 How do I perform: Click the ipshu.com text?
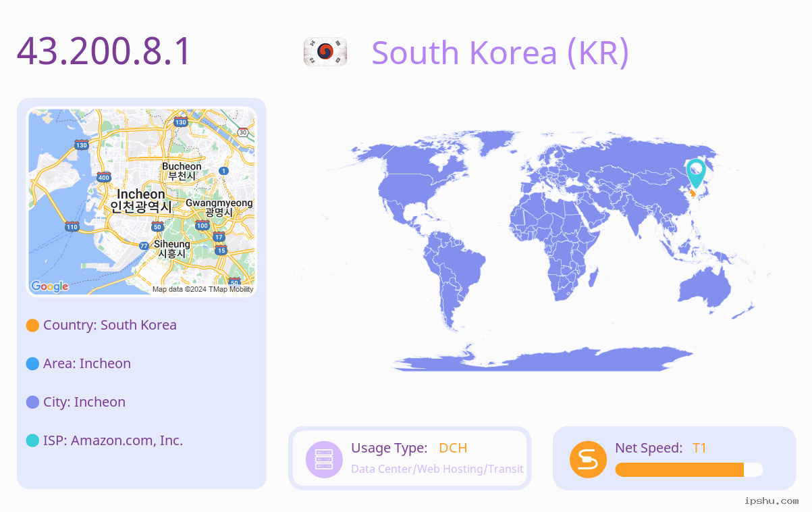[772, 501]
